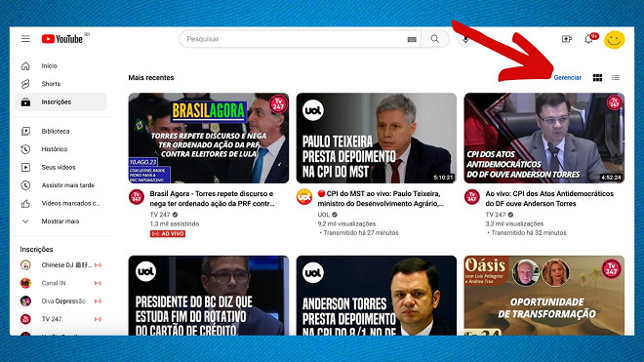
Task: Click the Inscrições section heading in sidebar
Action: click(x=36, y=250)
